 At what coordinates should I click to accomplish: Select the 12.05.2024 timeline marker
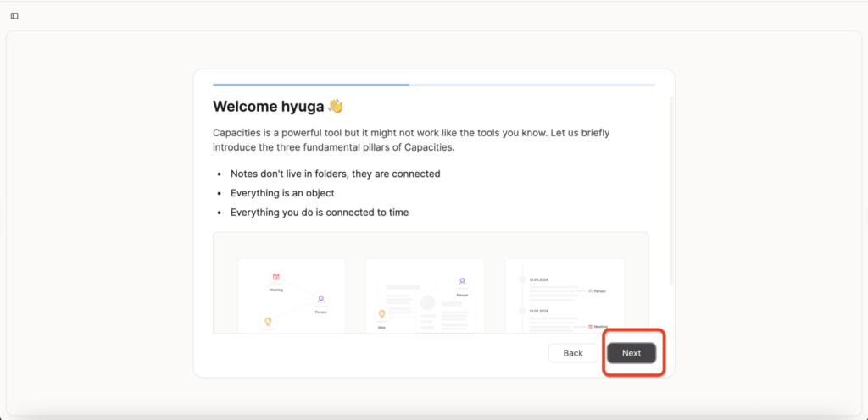click(522, 279)
